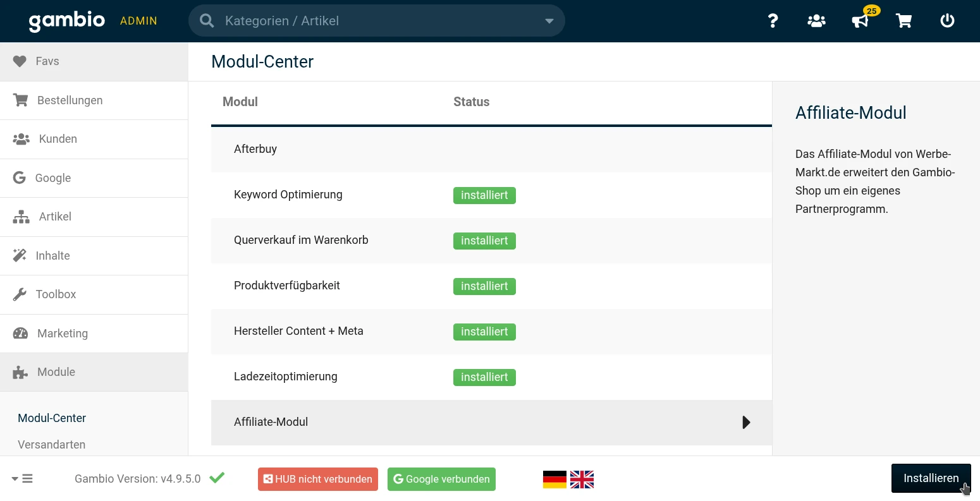The image size is (980, 501).
Task: Expand the Affiliate-Modul row arrow
Action: [746, 422]
